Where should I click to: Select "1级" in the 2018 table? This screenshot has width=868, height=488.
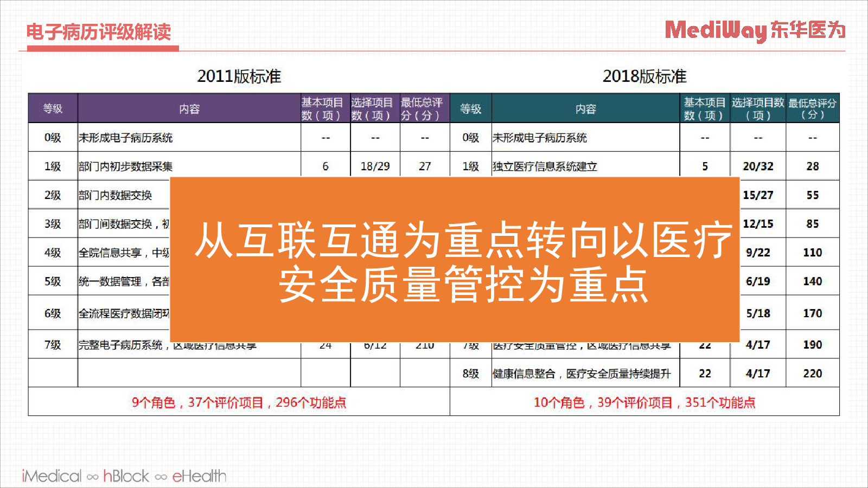(470, 166)
